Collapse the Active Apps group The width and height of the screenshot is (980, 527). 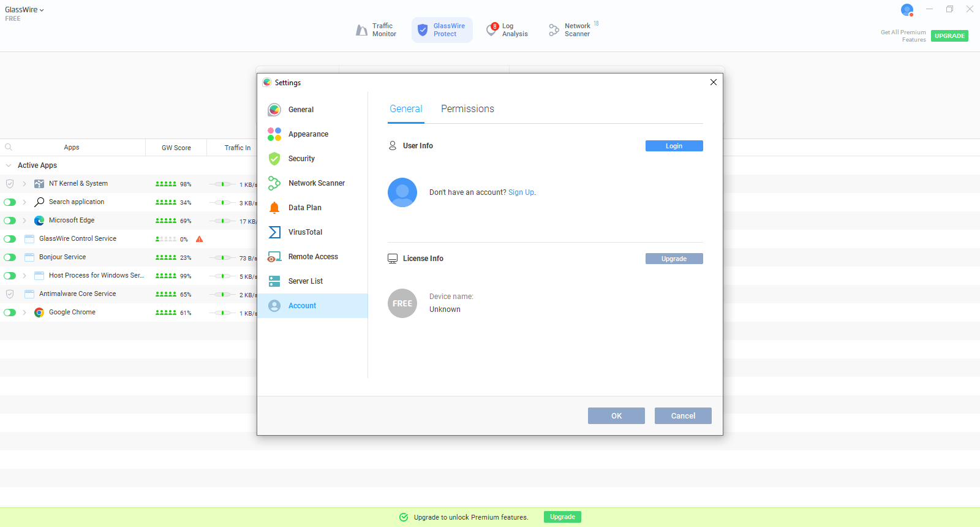[x=9, y=165]
